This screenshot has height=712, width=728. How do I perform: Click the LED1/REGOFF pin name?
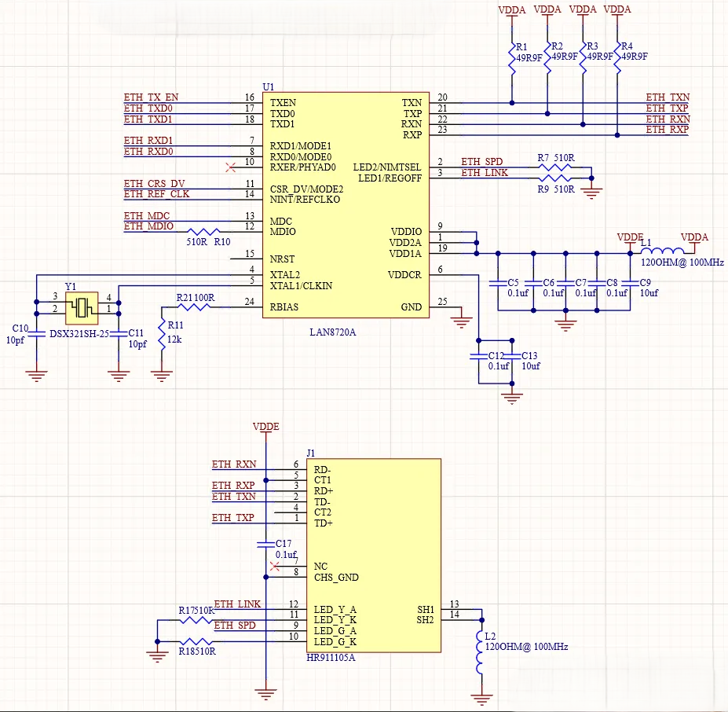[390, 178]
